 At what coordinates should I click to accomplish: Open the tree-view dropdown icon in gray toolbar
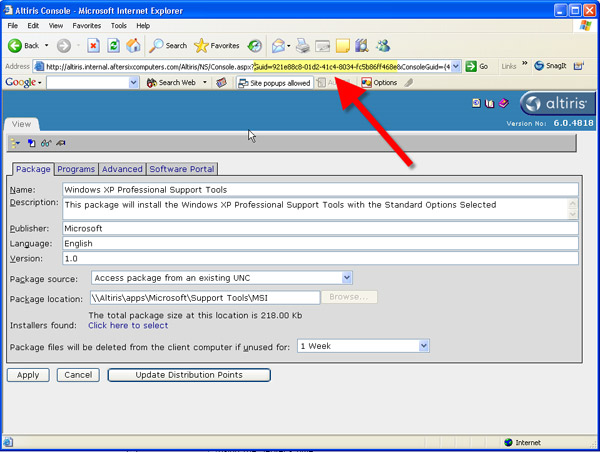pyautogui.click(x=15, y=143)
